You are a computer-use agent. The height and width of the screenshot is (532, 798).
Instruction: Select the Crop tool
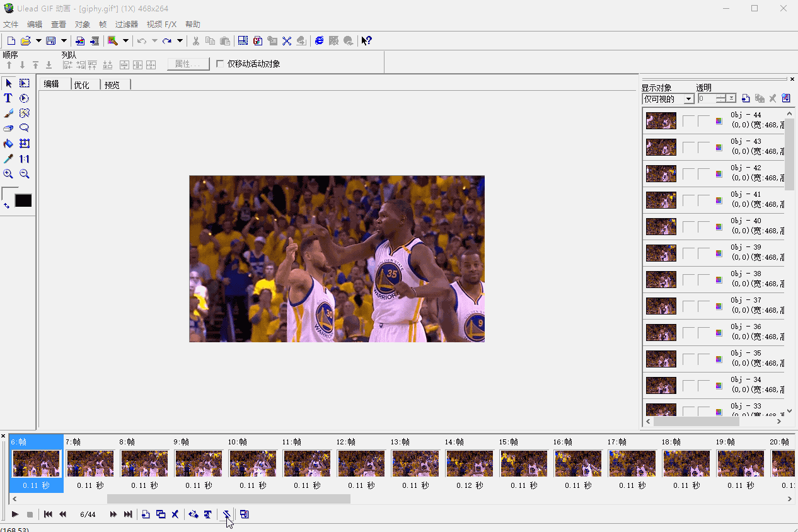click(x=25, y=144)
